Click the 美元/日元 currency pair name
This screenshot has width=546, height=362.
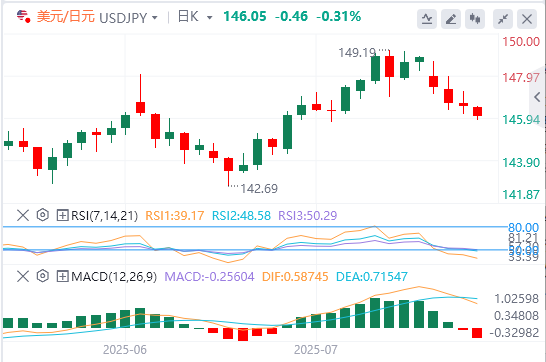coord(65,17)
